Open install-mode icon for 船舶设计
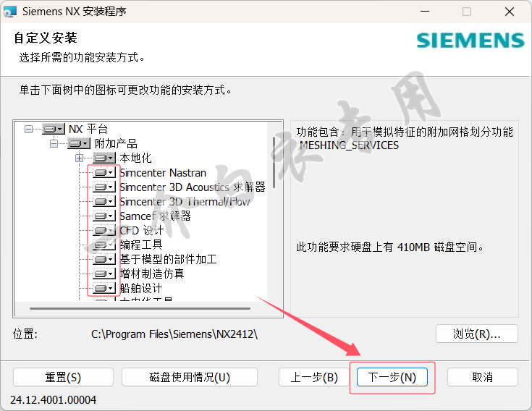 pos(104,288)
